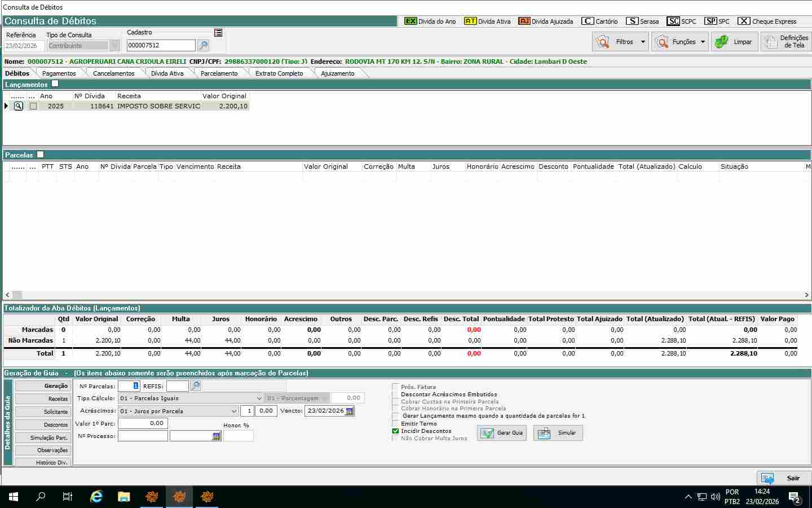Open Definições de Tela
This screenshot has height=508, width=812.
[786, 42]
